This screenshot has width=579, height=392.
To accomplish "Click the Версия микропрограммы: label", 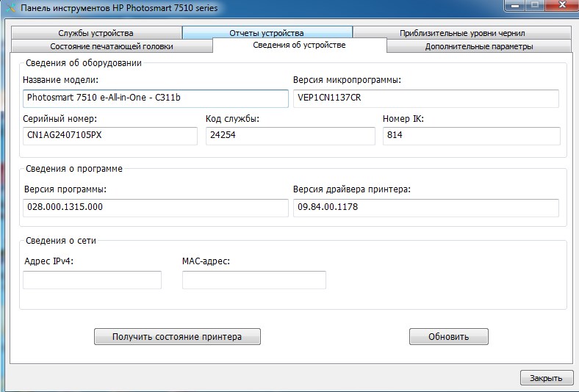I will tap(347, 80).
